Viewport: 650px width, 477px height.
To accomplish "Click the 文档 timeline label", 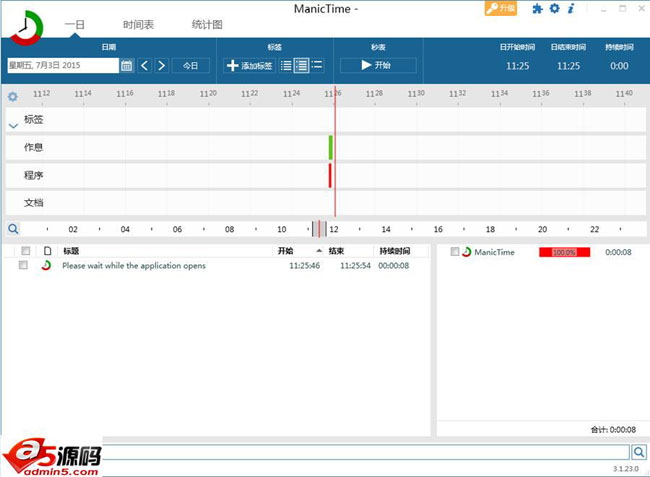I will (34, 203).
